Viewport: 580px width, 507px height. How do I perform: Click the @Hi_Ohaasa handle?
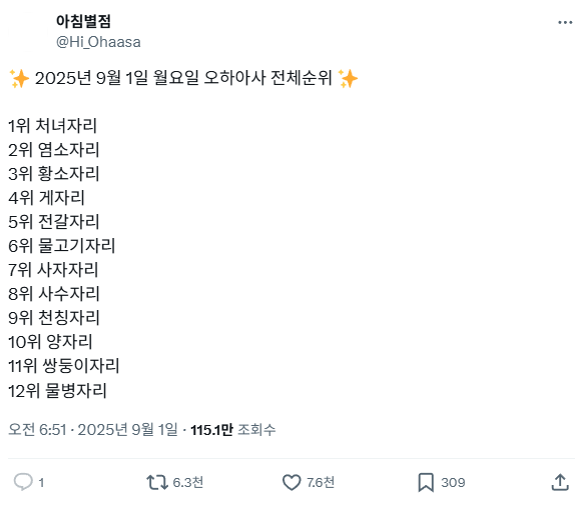(x=98, y=42)
